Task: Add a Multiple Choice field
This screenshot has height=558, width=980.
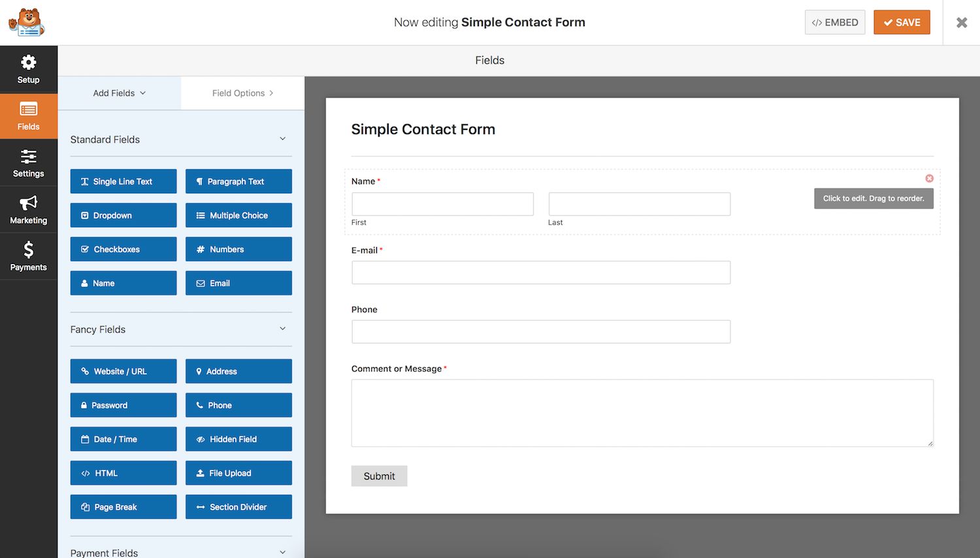Action: [238, 216]
